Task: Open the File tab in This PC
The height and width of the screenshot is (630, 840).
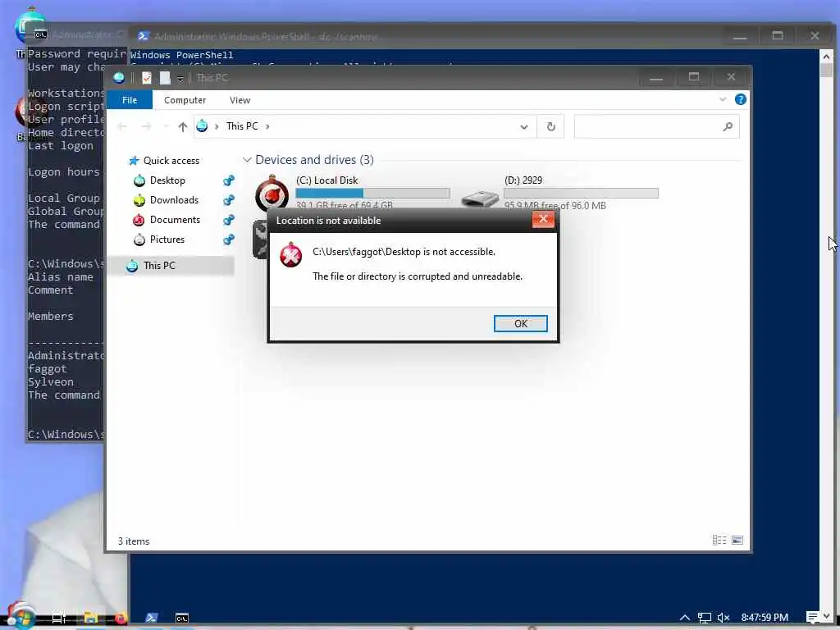Action: click(x=129, y=100)
